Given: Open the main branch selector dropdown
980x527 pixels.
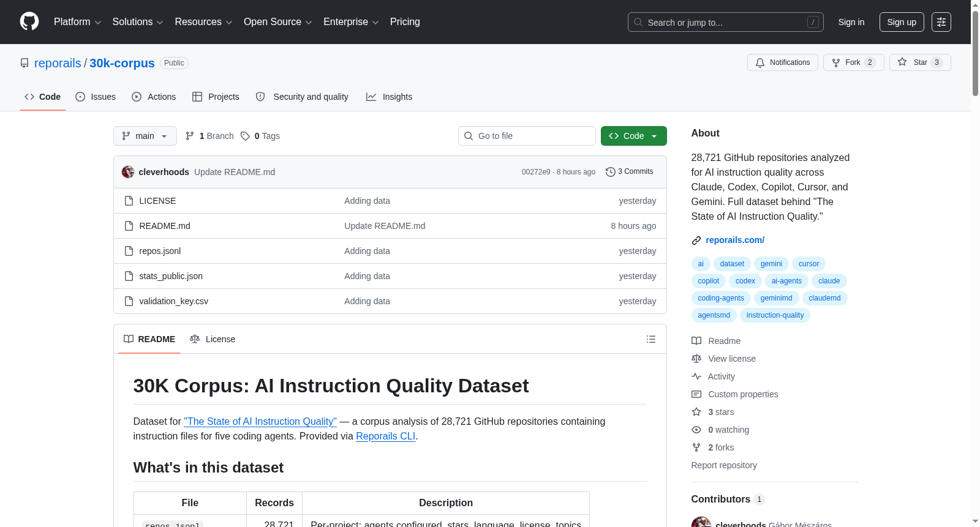Looking at the screenshot, I should [145, 136].
